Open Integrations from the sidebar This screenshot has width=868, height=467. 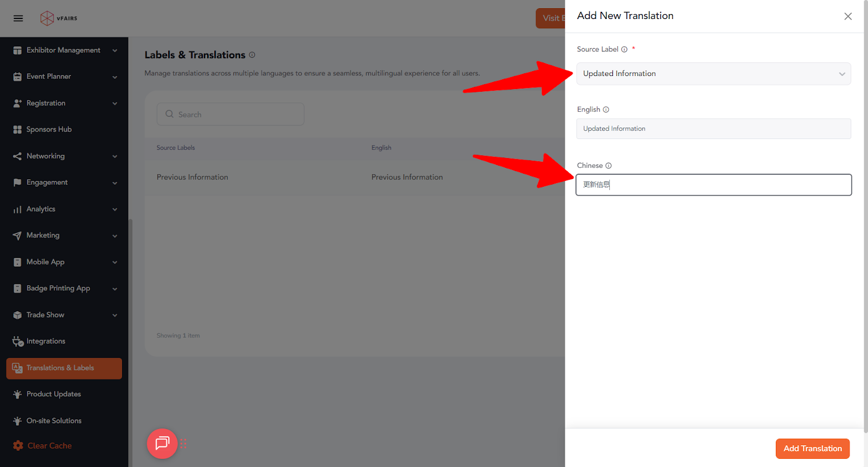[46, 342]
